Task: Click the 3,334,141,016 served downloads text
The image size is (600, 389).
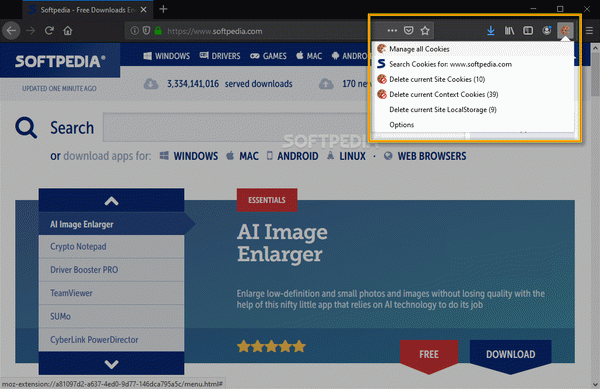Action: click(230, 84)
